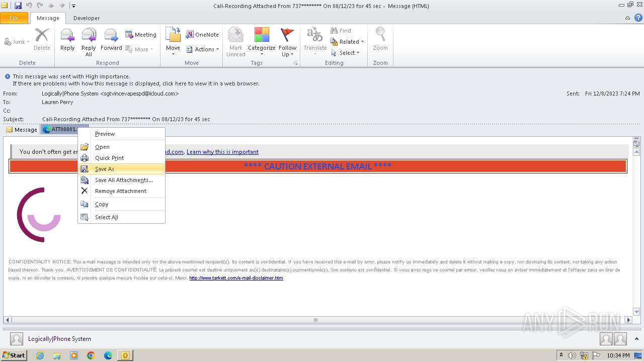
Task: Expand the people pane chevron
Action: (x=637, y=339)
